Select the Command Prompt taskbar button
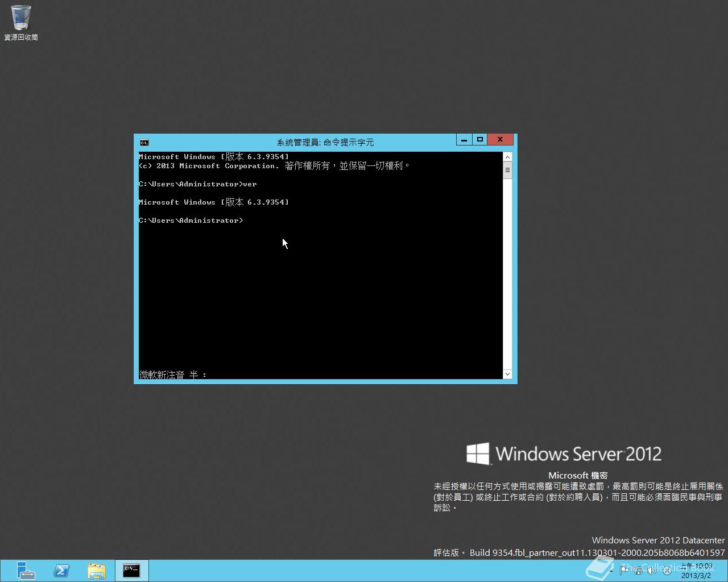The width and height of the screenshot is (728, 582). (131, 571)
